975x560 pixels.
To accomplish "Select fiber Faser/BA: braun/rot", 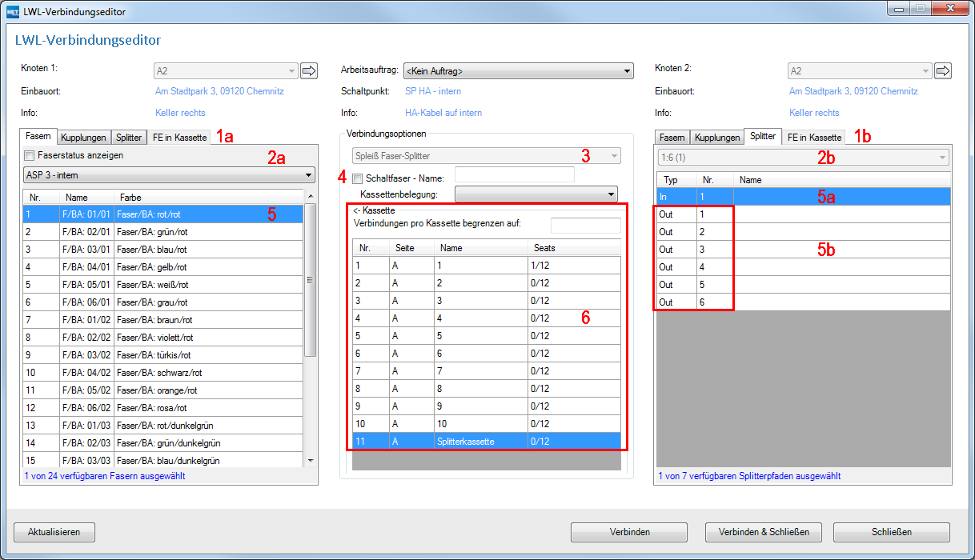I will click(163, 319).
